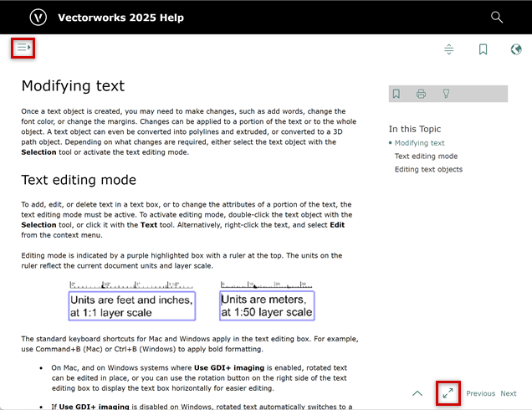
Task: Expand all collapsed sections icon
Action: pos(449,49)
